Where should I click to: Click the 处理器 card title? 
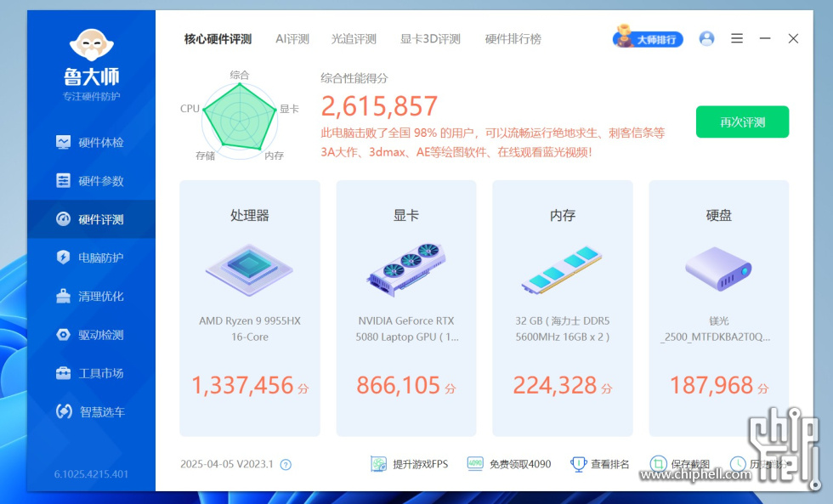(250, 215)
